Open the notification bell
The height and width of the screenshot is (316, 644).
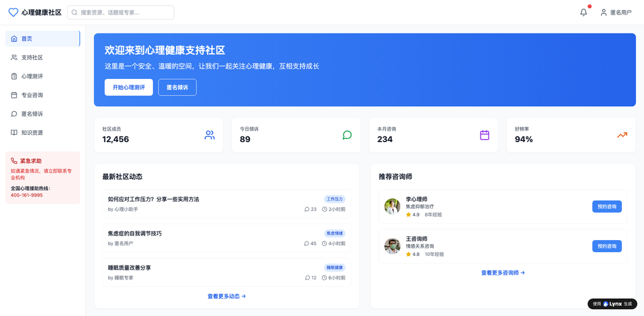tap(583, 12)
